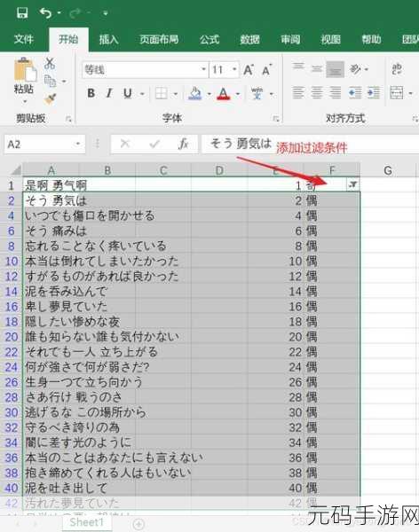This screenshot has height=532, width=419.
Task: Expand the 粘贴 paste options arrow
Action: pyautogui.click(x=25, y=101)
